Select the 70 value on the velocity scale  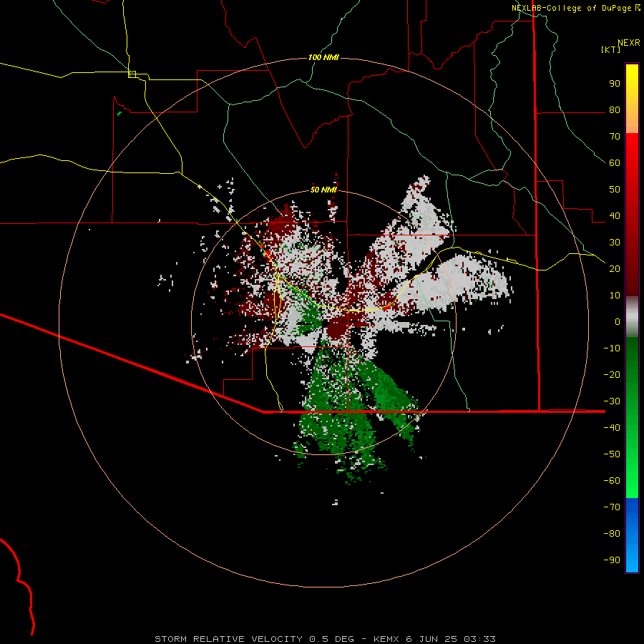coord(615,137)
